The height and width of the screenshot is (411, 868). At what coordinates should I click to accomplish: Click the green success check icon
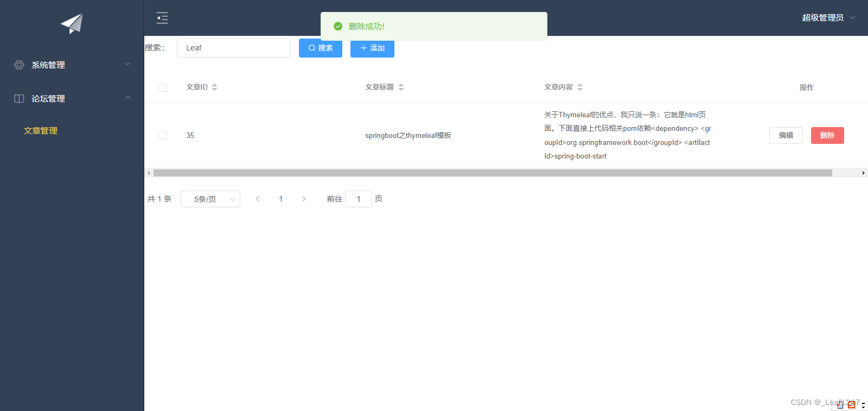click(338, 26)
